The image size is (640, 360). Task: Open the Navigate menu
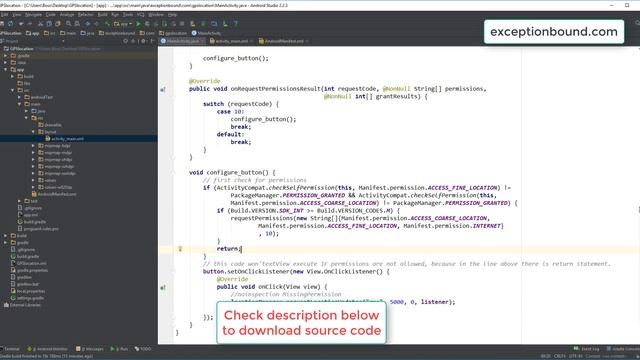click(33, 15)
